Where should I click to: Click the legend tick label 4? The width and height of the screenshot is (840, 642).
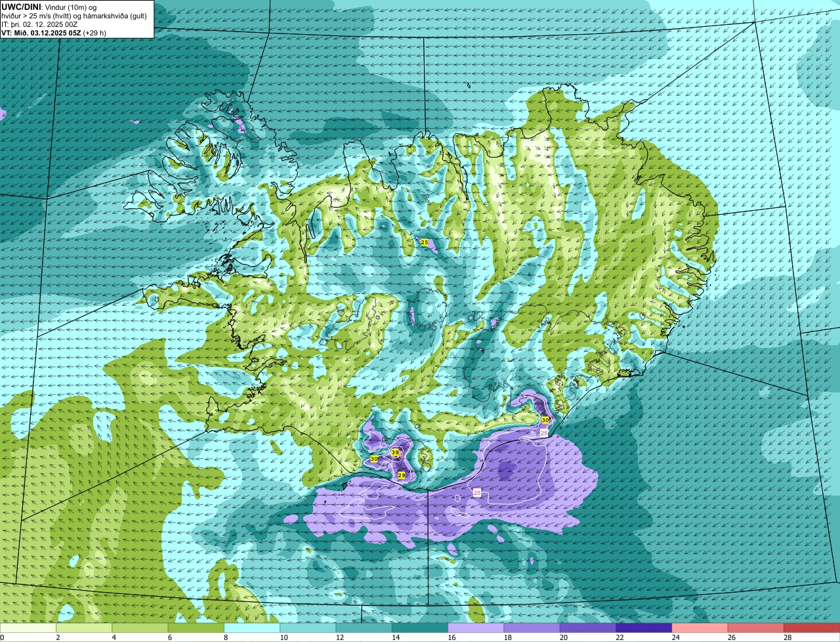point(114,637)
